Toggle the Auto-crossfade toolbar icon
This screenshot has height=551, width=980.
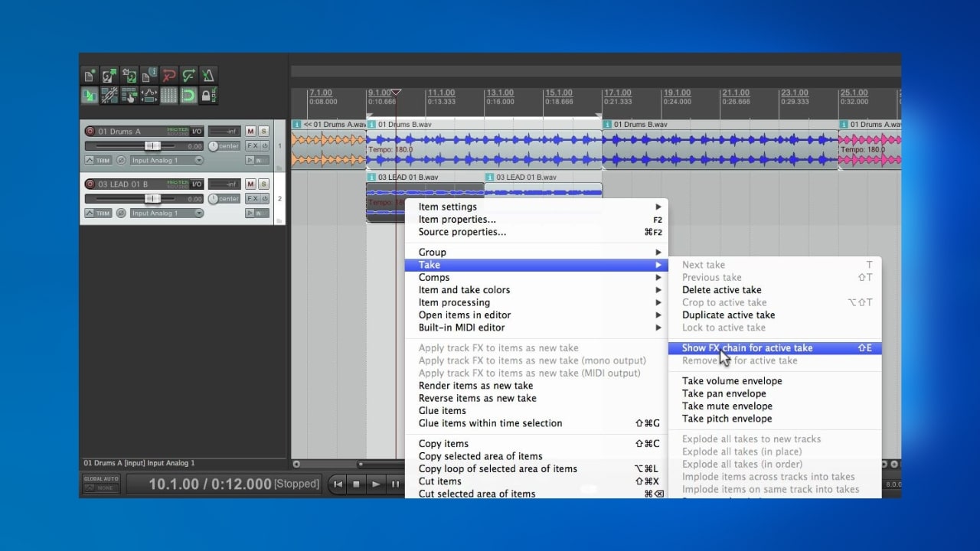[x=90, y=95]
